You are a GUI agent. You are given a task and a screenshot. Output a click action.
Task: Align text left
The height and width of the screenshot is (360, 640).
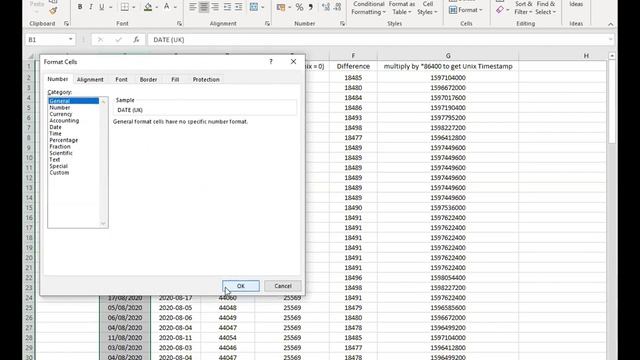click(x=193, y=7)
